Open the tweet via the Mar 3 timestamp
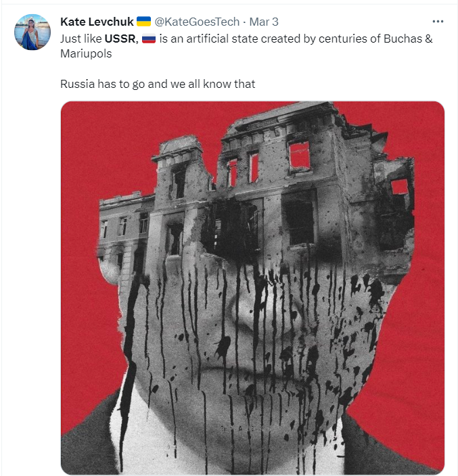The image size is (458, 476). point(264,22)
